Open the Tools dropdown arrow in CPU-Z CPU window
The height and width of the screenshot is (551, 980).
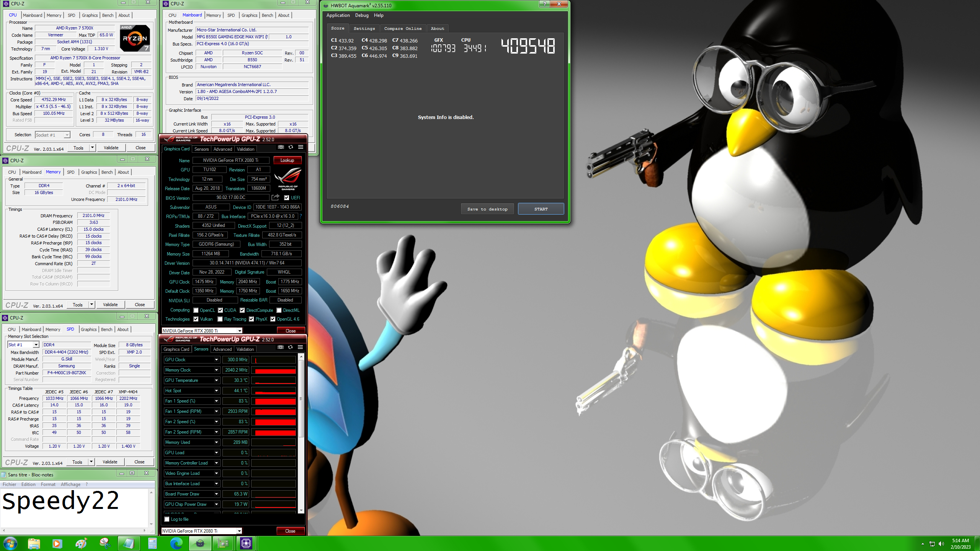(x=92, y=148)
